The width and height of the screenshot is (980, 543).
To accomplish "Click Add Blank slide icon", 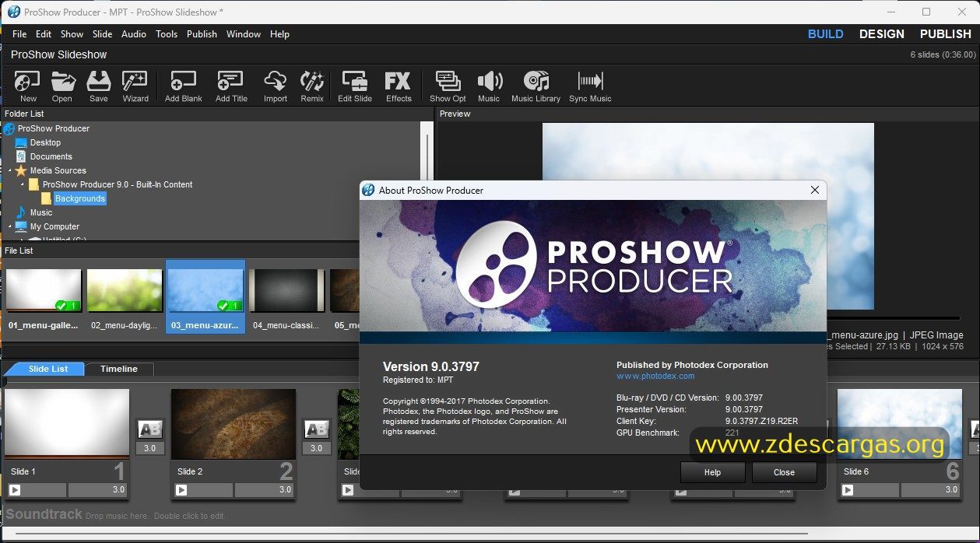I will point(184,86).
